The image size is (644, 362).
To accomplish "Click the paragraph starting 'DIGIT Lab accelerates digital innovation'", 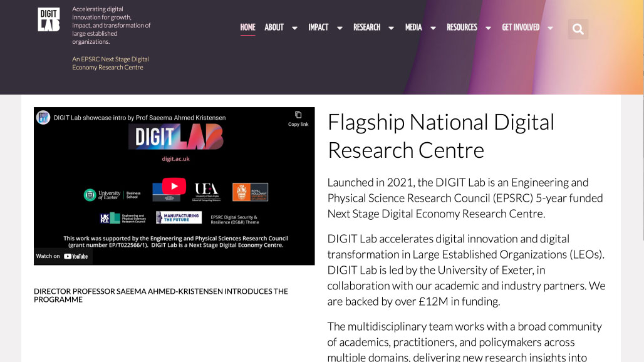I will (x=466, y=270).
